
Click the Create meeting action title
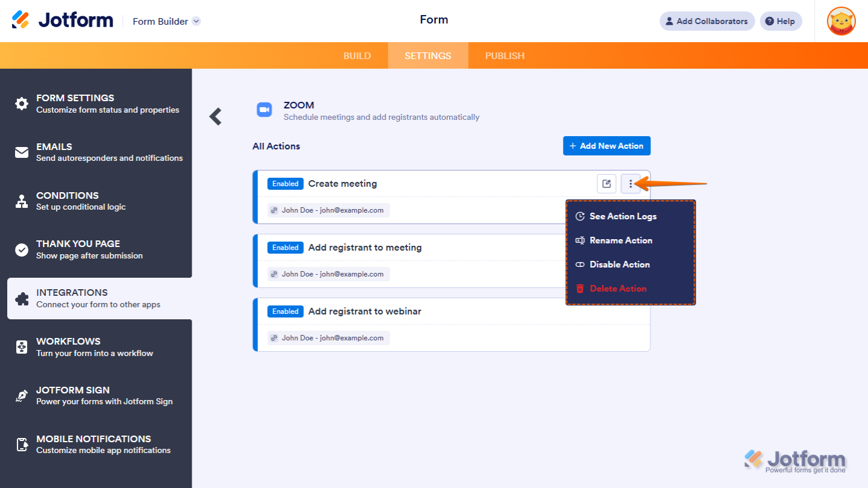[342, 184]
